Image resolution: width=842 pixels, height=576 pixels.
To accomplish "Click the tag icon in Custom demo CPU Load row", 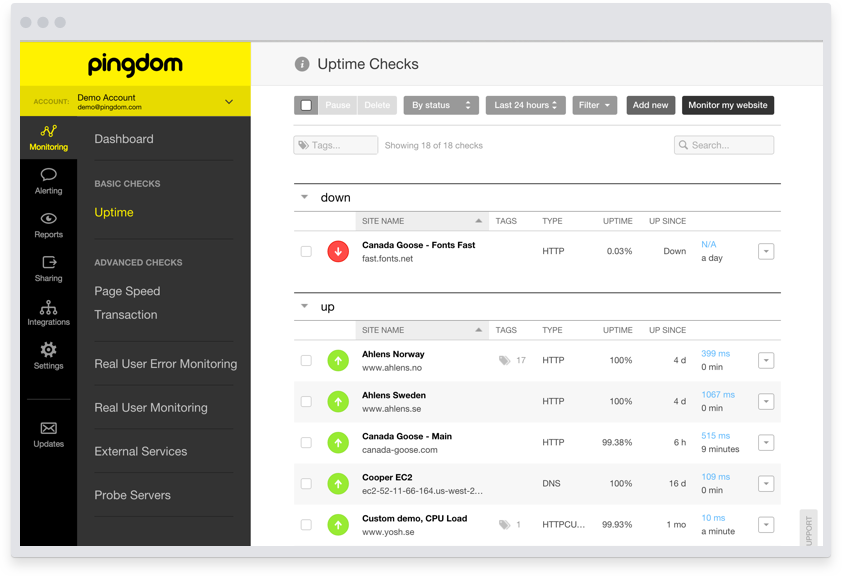I will pos(504,524).
